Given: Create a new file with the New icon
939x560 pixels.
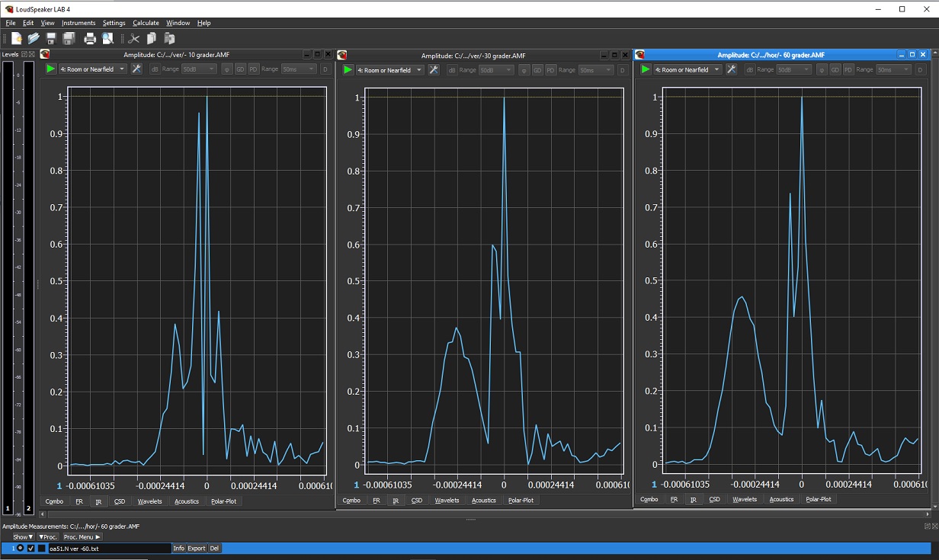Looking at the screenshot, I should point(17,38).
